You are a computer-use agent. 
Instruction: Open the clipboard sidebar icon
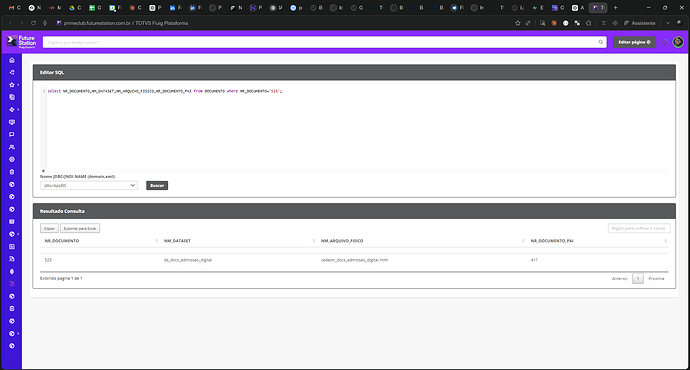pyautogui.click(x=12, y=308)
